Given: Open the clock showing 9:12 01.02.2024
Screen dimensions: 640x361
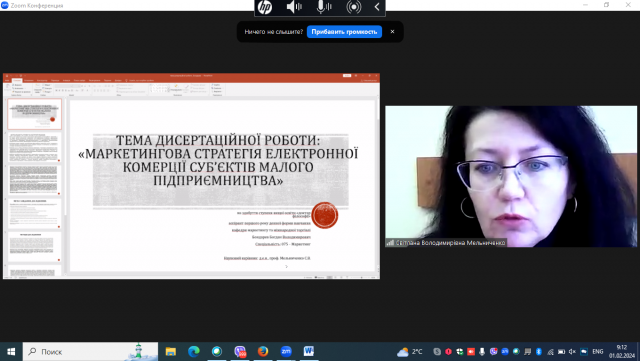Looking at the screenshot, I should pyautogui.click(x=622, y=352).
